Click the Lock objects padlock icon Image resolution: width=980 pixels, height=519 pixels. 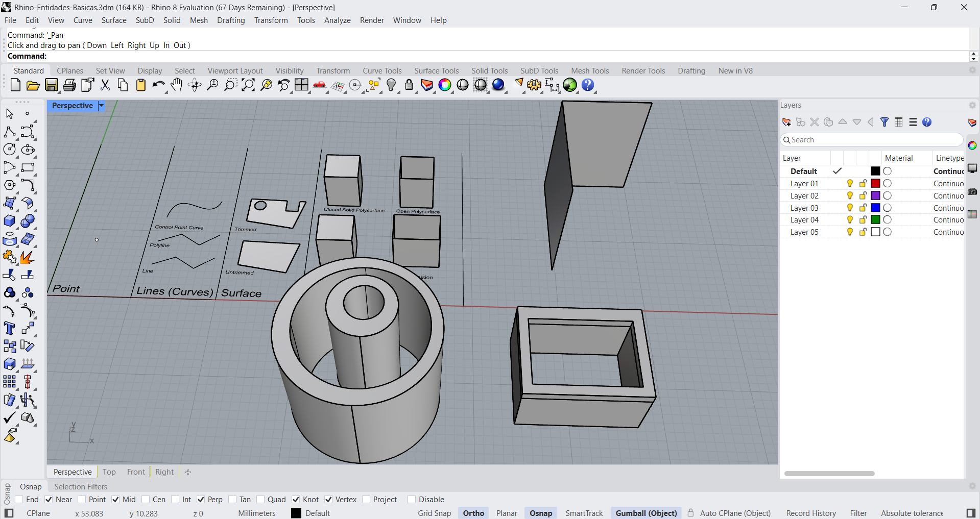pos(409,85)
